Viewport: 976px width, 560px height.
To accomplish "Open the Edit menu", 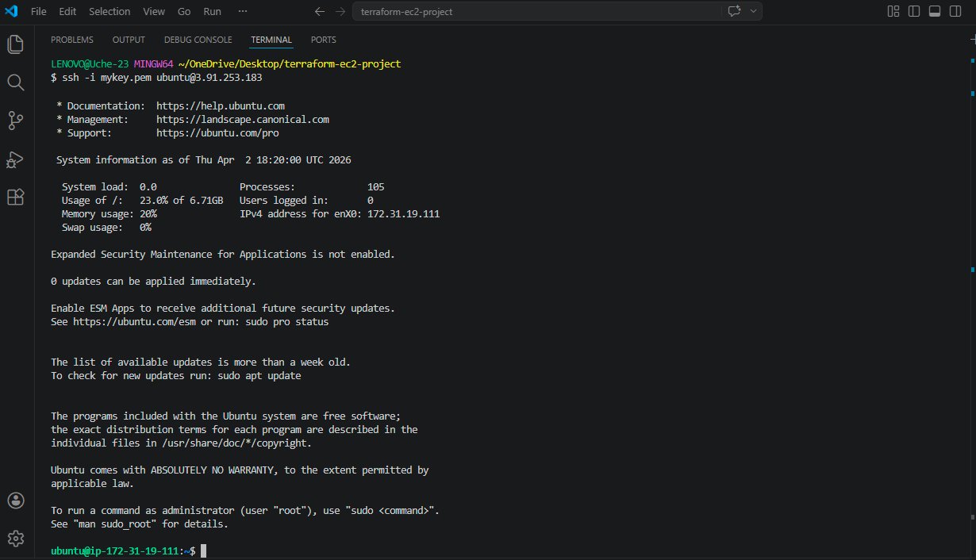I will 67,11.
